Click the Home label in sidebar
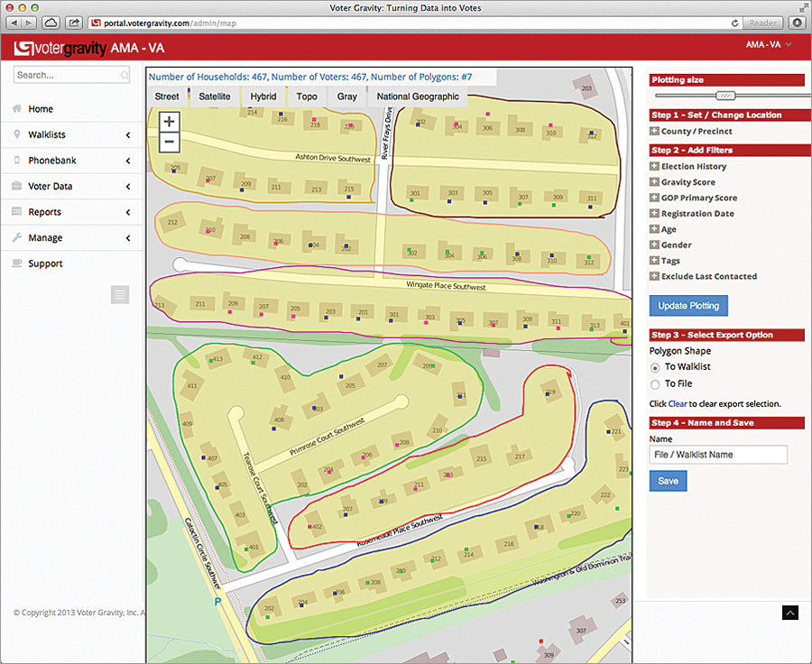812x664 pixels. pyautogui.click(x=41, y=109)
